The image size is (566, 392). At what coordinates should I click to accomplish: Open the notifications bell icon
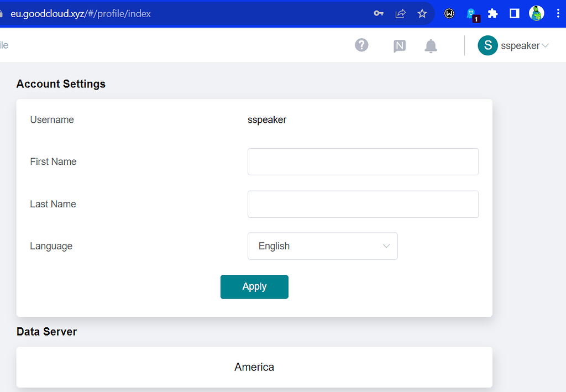[x=431, y=46]
